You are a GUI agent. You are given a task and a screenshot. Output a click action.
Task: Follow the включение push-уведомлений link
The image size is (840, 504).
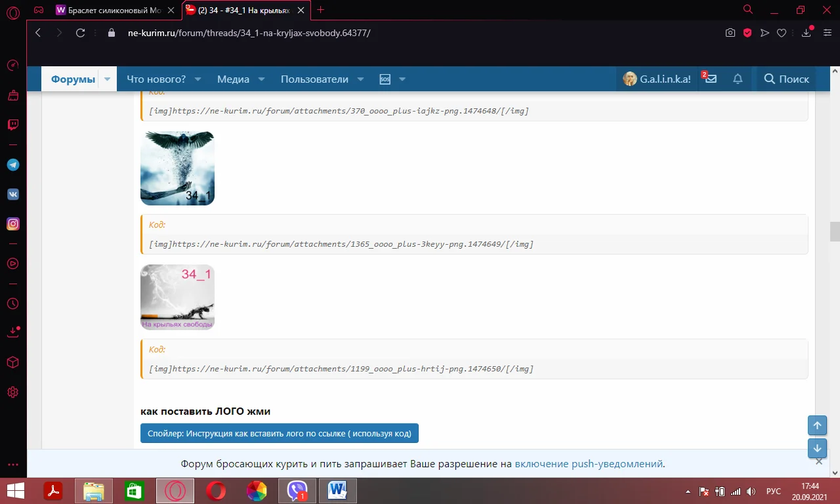589,464
